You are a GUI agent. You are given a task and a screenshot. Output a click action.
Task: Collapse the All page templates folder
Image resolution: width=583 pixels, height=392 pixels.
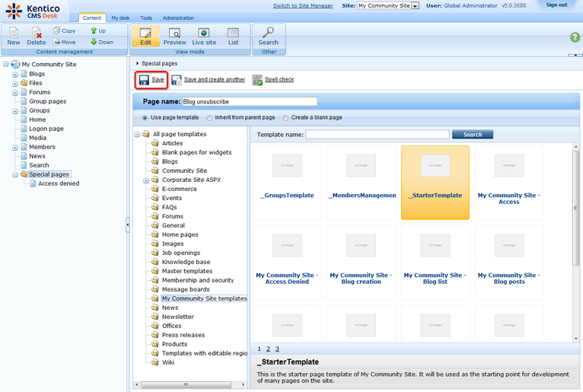pos(137,134)
